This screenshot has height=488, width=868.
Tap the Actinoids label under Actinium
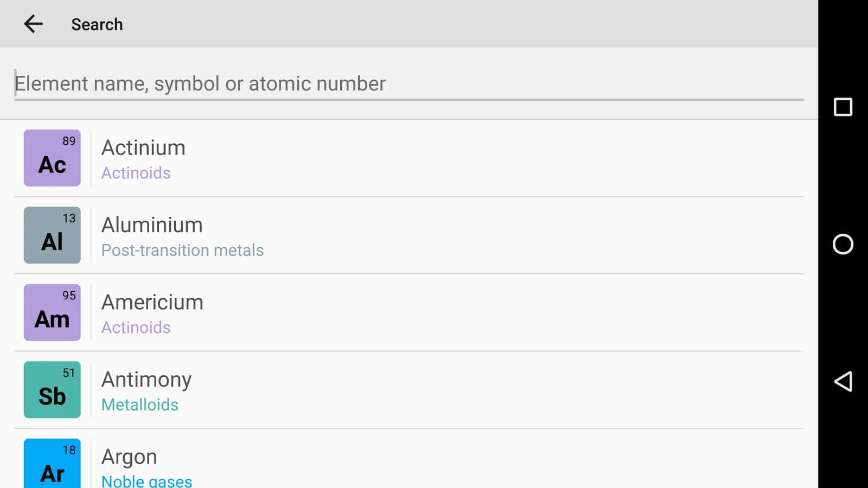click(136, 173)
